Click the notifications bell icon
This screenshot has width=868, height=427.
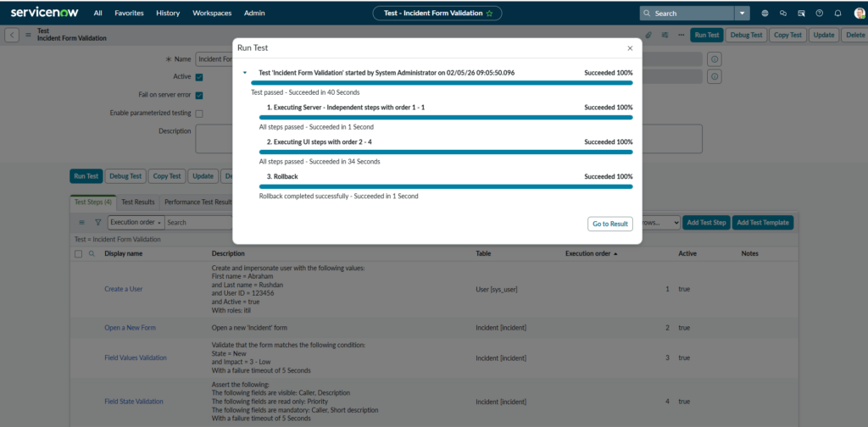tap(837, 14)
